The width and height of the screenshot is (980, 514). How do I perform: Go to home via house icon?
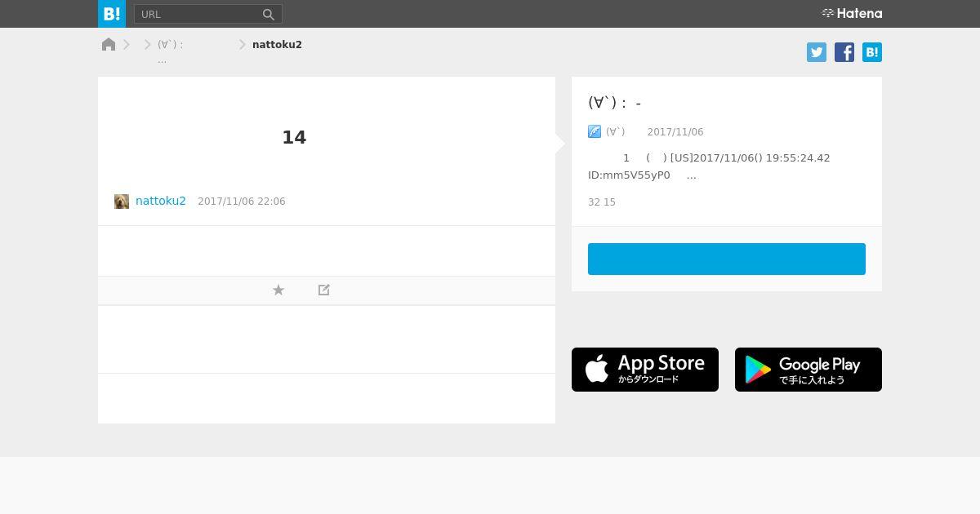[109, 44]
